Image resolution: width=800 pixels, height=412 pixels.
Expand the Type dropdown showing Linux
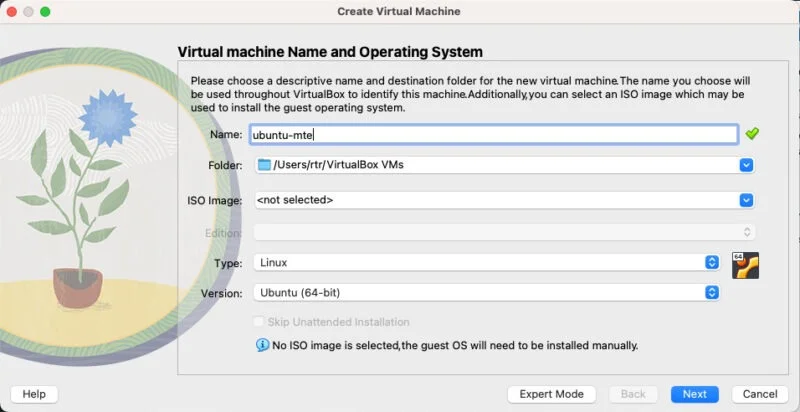[x=712, y=263]
